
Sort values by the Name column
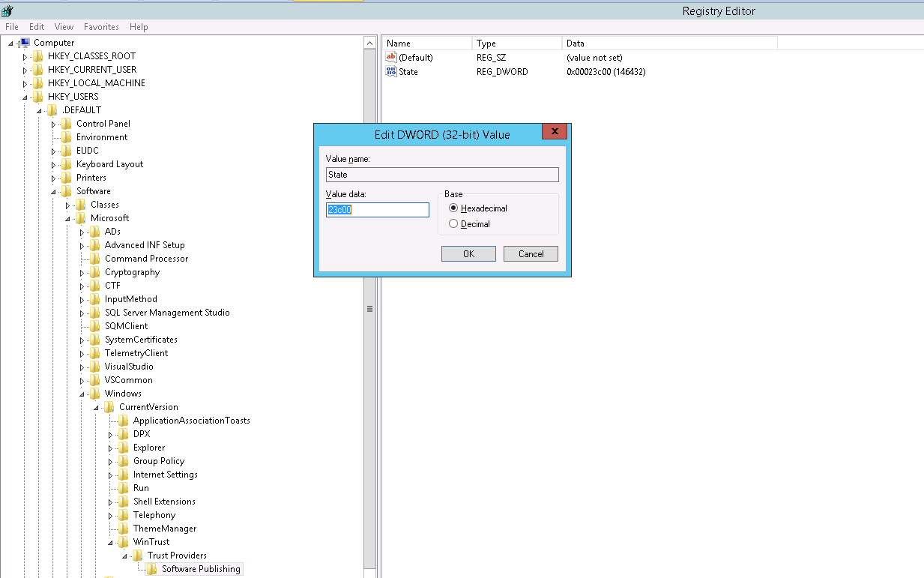pos(427,43)
